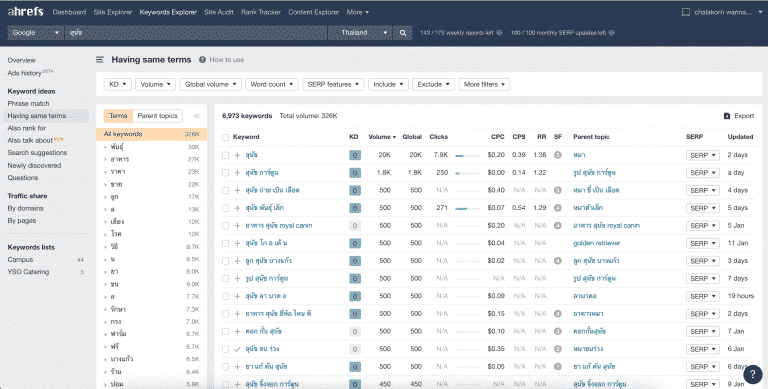Click the search magnifier icon
Viewport: 768px width, 389px height.
tap(403, 33)
